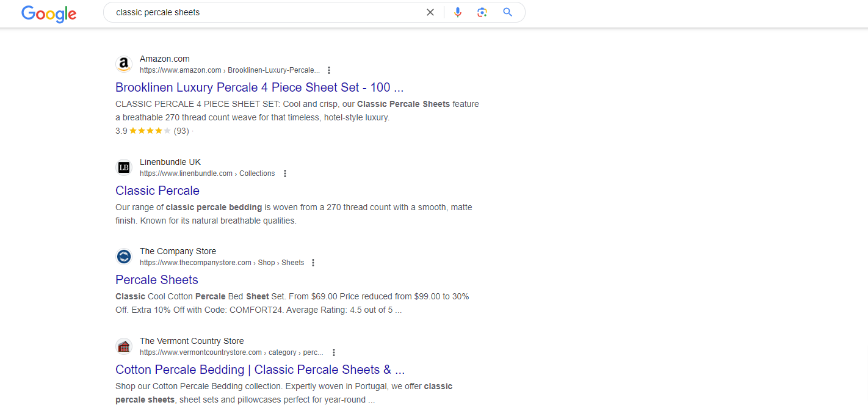868x416 pixels.
Task: Open the Percale Sheets result link
Action: (x=157, y=280)
